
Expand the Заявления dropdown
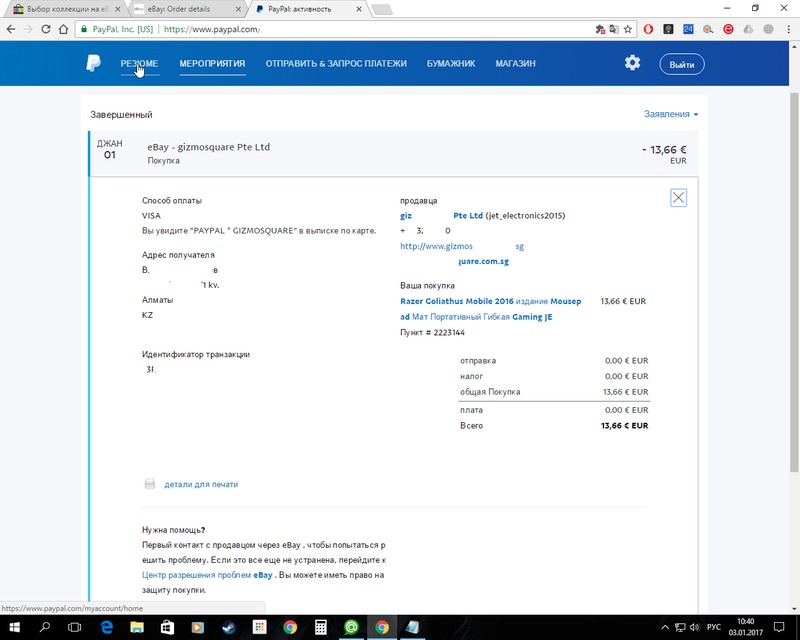point(670,114)
